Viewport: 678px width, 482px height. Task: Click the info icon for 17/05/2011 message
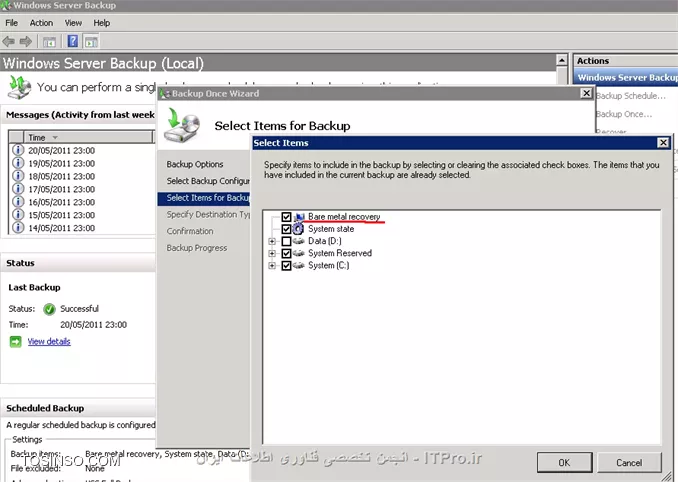(18, 189)
